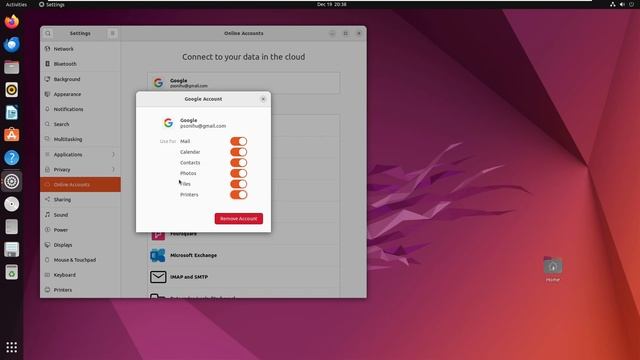Viewport: 640px width, 360px height.
Task: Open Settings app menu in top bar
Action: 51,4
